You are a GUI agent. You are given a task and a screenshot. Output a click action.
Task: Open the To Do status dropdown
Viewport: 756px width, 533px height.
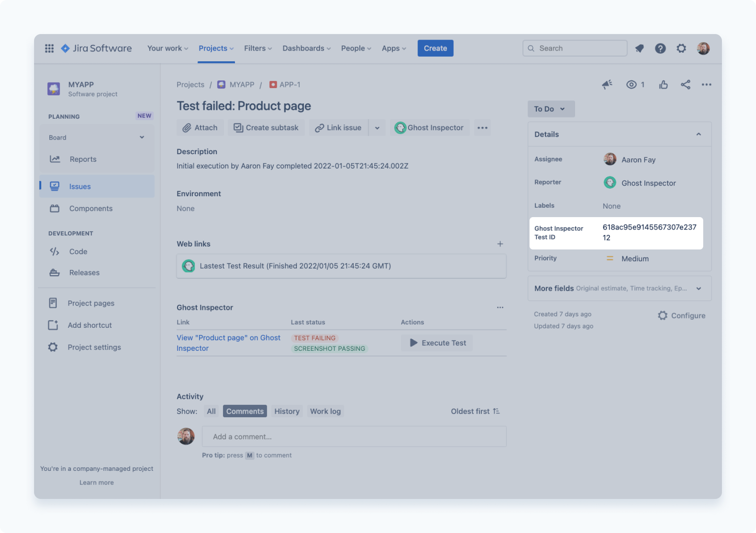[551, 109]
